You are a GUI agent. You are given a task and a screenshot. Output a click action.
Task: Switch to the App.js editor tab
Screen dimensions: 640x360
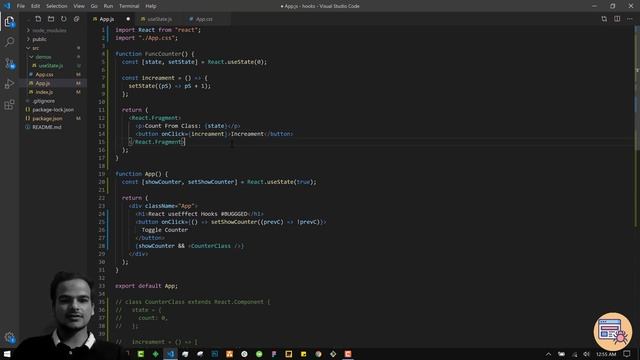coord(107,19)
